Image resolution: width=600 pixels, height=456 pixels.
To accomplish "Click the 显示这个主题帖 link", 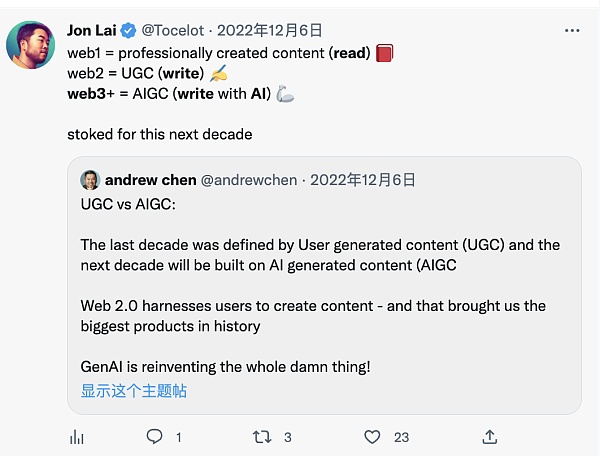I will point(133,391).
